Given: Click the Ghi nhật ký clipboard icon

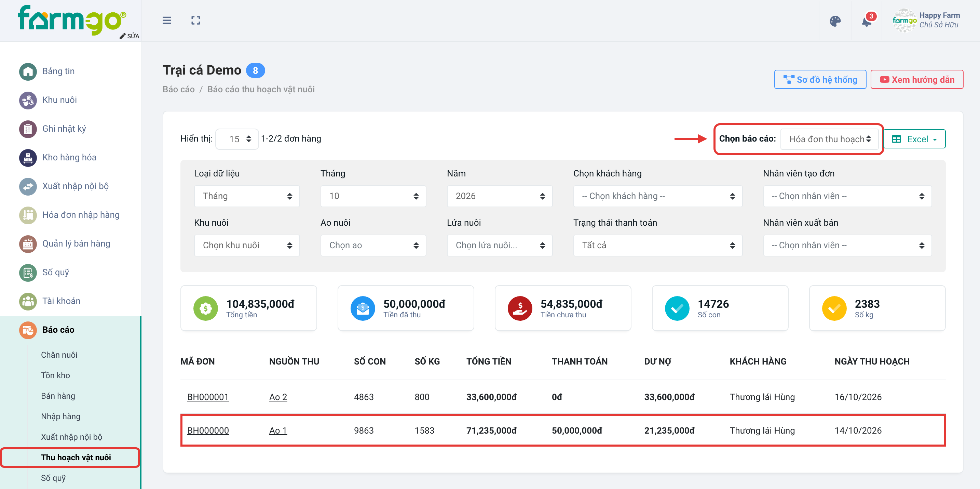Looking at the screenshot, I should (x=28, y=129).
